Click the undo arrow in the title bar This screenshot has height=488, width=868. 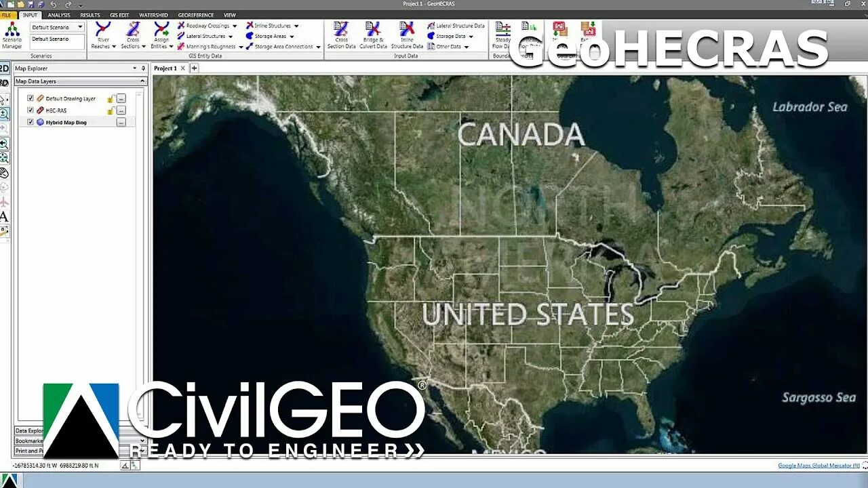(x=54, y=4)
